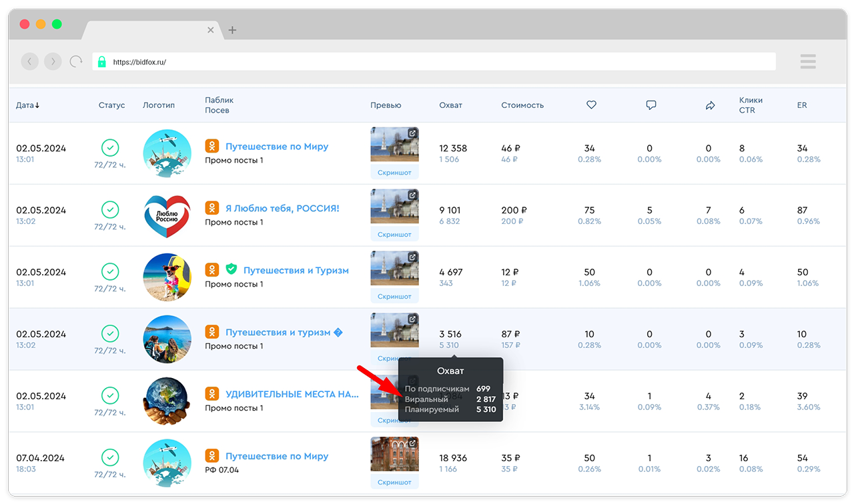Screen dimensions: 854x504
Task: Click ER value 87 in Россия row
Action: click(x=802, y=210)
